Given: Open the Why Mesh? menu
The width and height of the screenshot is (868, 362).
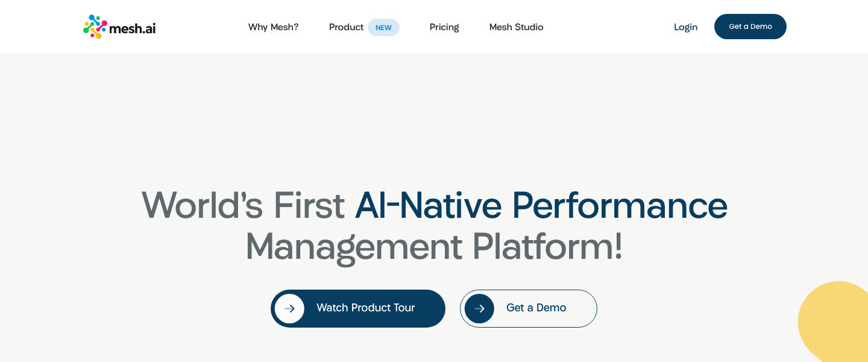Looking at the screenshot, I should (x=273, y=27).
